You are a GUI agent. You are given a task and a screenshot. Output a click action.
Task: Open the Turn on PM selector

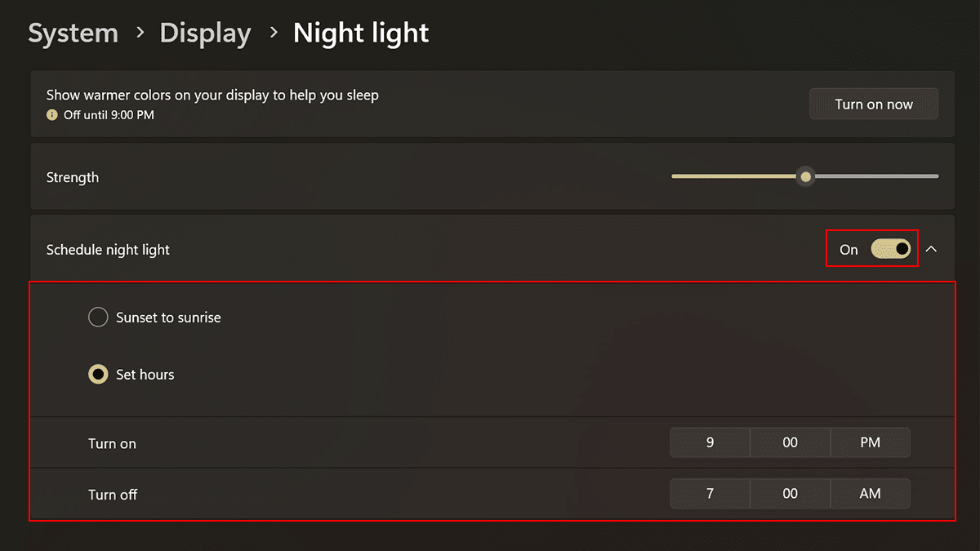870,442
